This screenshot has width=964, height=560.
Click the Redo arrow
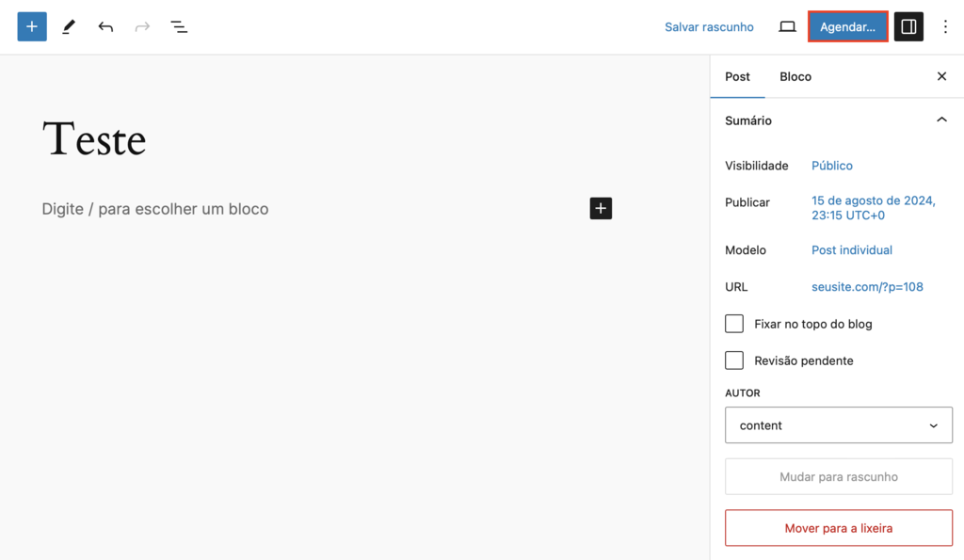(x=141, y=26)
